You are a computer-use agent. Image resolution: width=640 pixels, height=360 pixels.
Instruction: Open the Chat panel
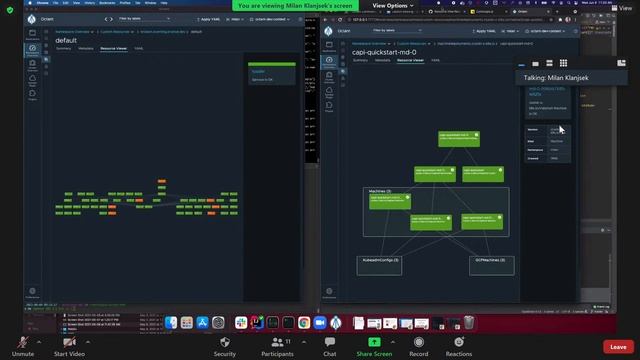pyautogui.click(x=330, y=347)
